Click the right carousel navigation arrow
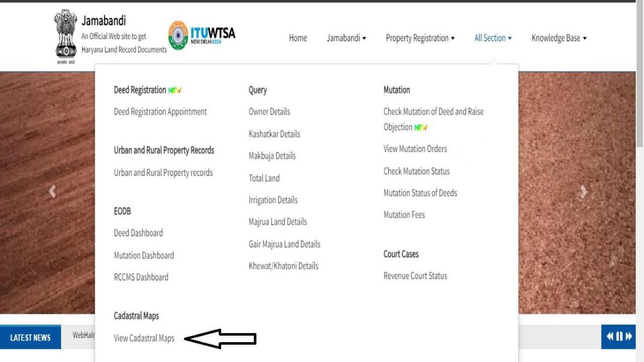 pos(583,191)
